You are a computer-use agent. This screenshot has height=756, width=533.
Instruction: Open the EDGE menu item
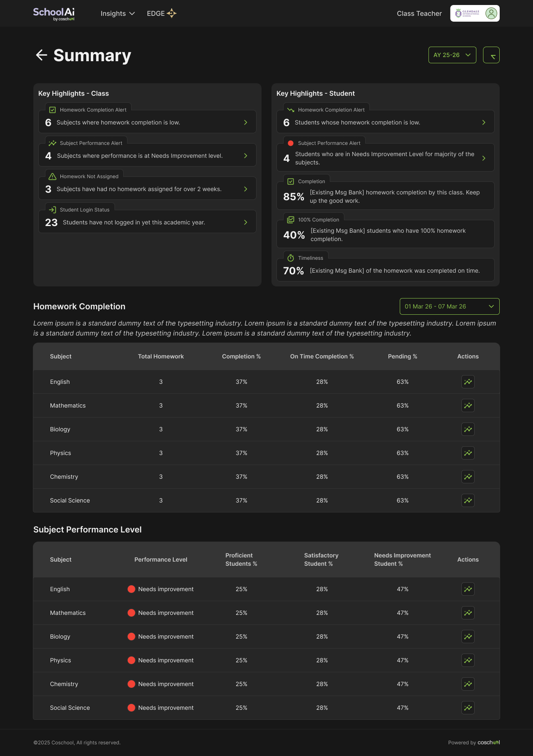(162, 13)
